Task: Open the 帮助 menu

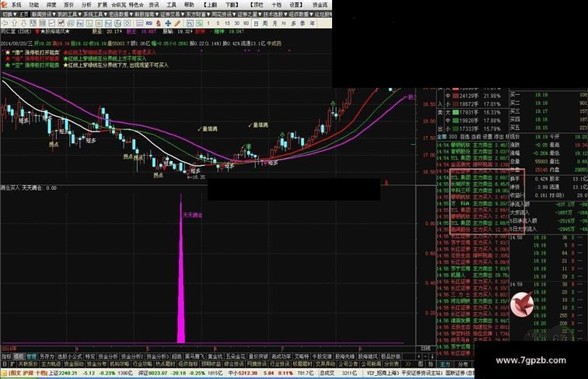Action: point(189,5)
